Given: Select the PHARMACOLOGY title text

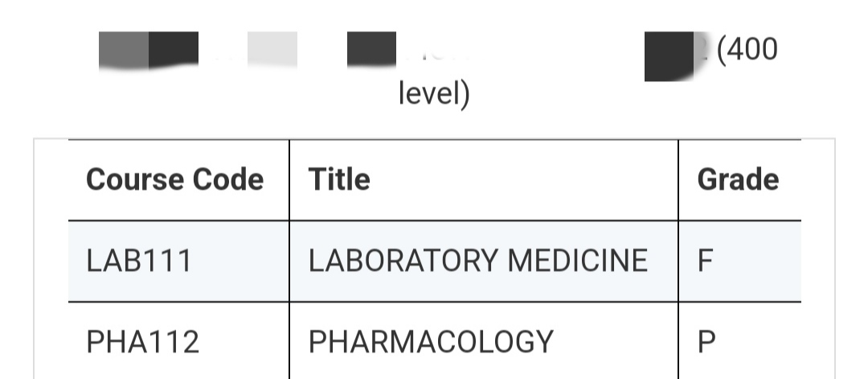Looking at the screenshot, I should tap(431, 342).
